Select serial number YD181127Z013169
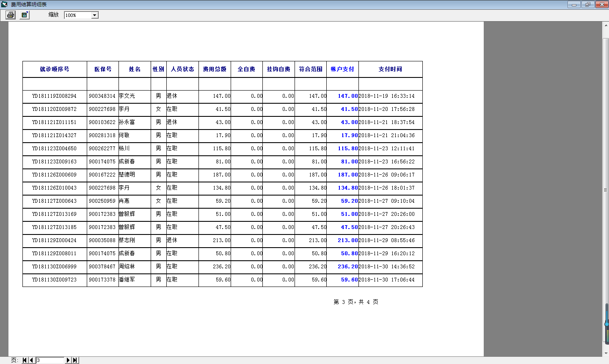609x364 pixels. (x=55, y=214)
